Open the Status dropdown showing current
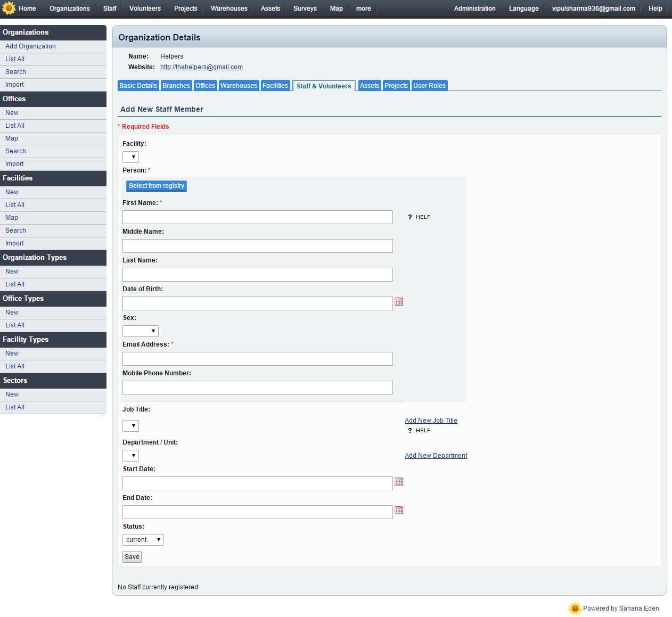 143,540
